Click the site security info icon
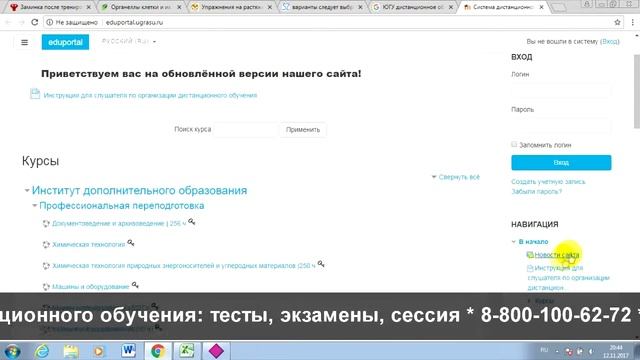Screen dimensions: 640x360 50,22
